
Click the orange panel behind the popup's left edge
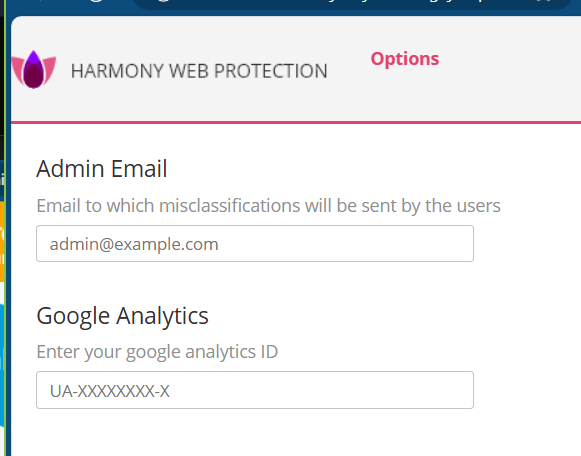point(2,242)
